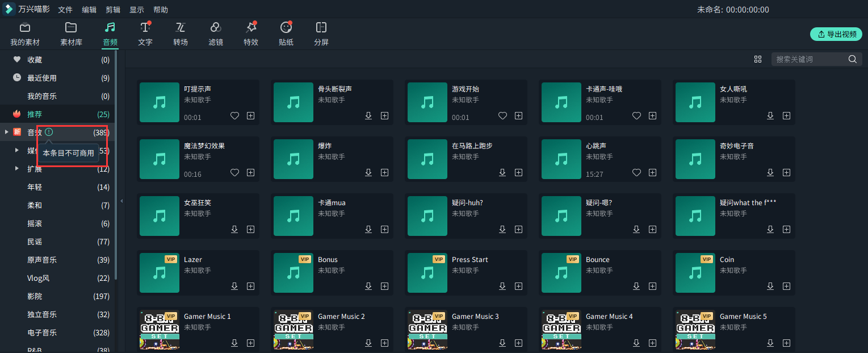Open the Effects (特效) panel icon
The width and height of the screenshot is (868, 353).
tap(251, 28)
